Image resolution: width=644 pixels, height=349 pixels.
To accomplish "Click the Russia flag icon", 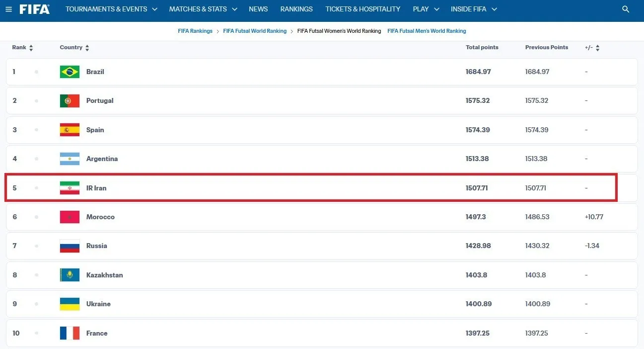I will 70,246.
